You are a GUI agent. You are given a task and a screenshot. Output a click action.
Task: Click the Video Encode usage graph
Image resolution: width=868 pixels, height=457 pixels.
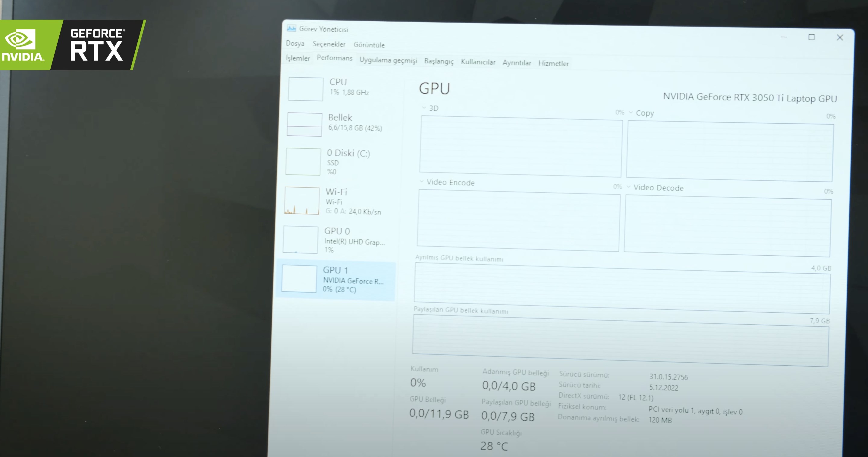[x=519, y=220]
